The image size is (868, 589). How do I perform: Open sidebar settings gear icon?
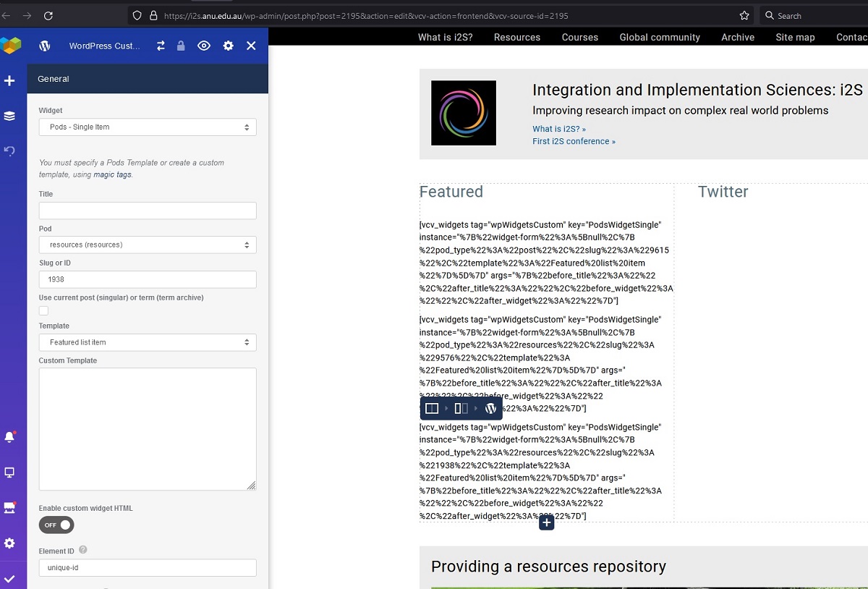click(x=9, y=543)
